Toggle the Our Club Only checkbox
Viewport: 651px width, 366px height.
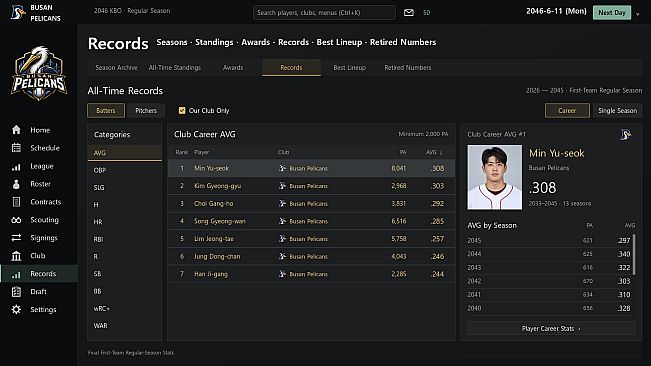tap(182, 110)
